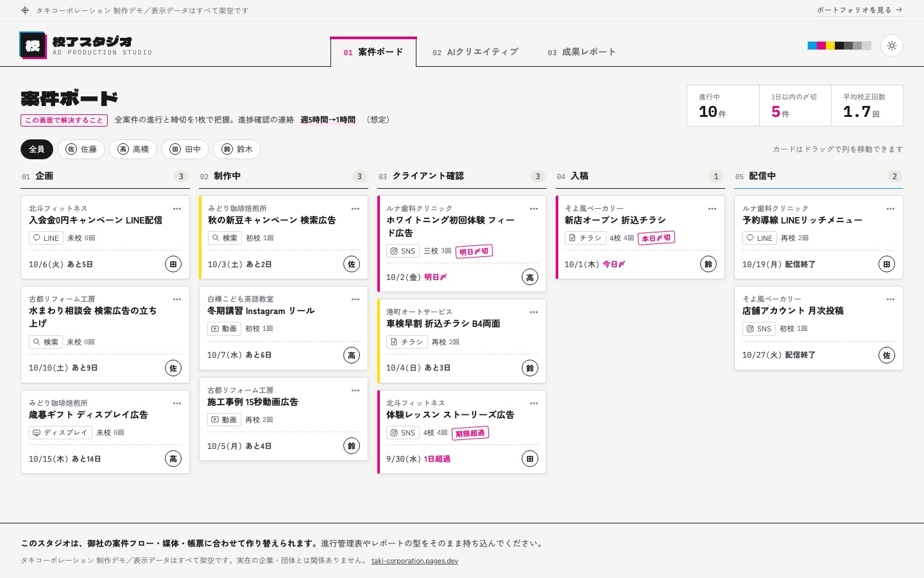924x578 pixels.
Task: Click the 佐 avatar on 秋の新豆キャンペーン card
Action: 352,264
